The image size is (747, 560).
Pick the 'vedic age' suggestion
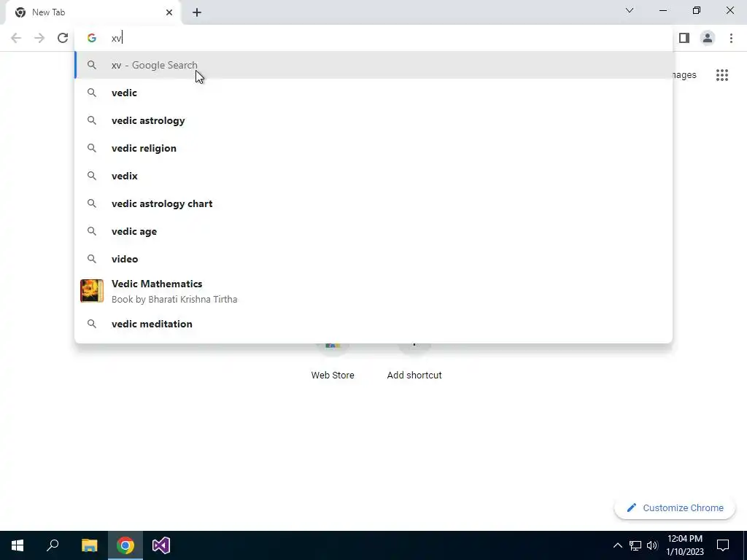373,231
